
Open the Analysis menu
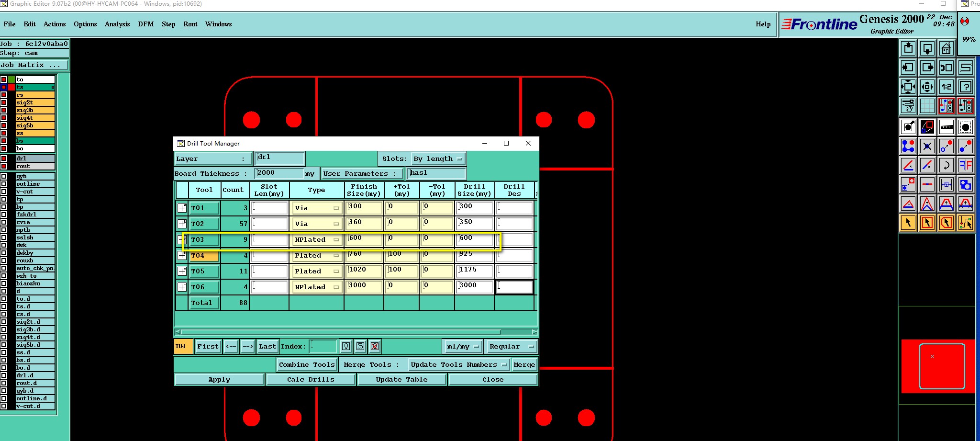point(117,24)
